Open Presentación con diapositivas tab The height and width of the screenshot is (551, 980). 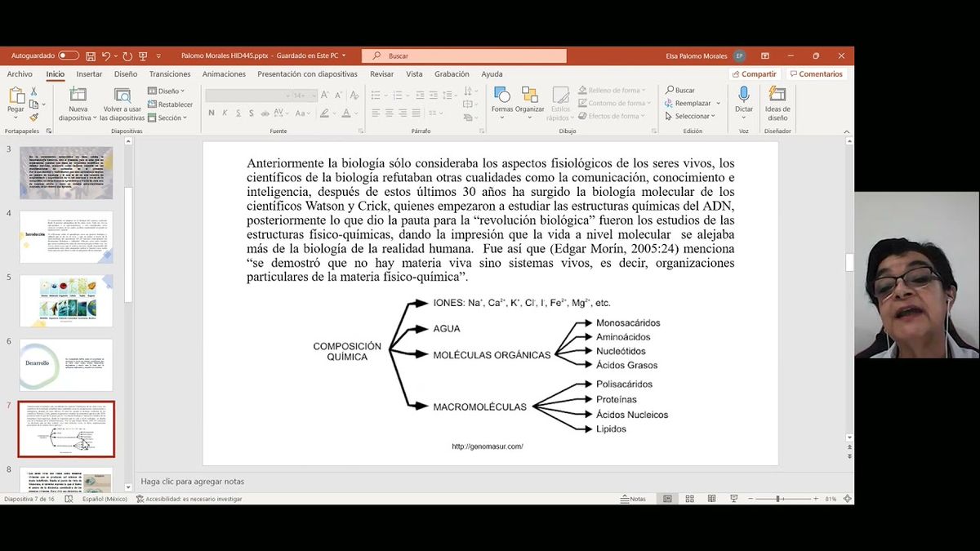307,74
